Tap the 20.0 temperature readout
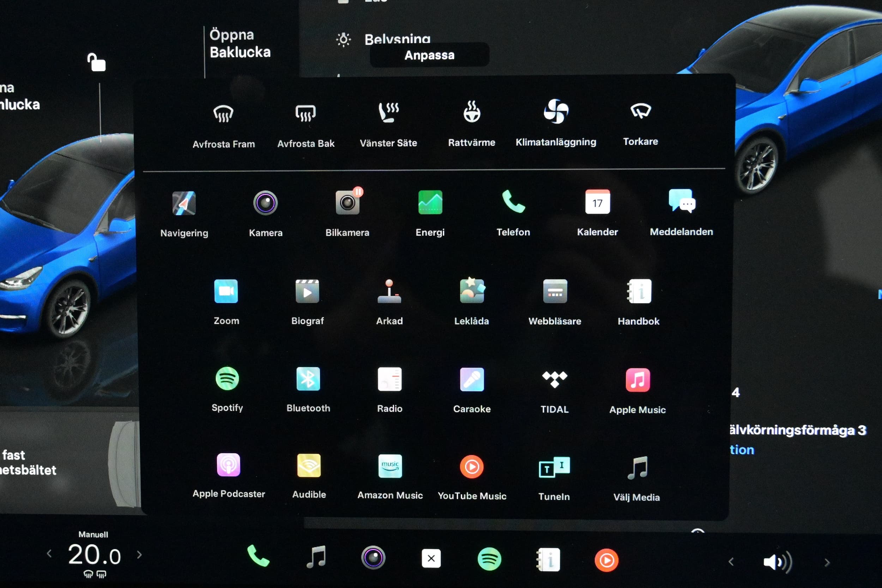882x588 pixels. pyautogui.click(x=94, y=554)
